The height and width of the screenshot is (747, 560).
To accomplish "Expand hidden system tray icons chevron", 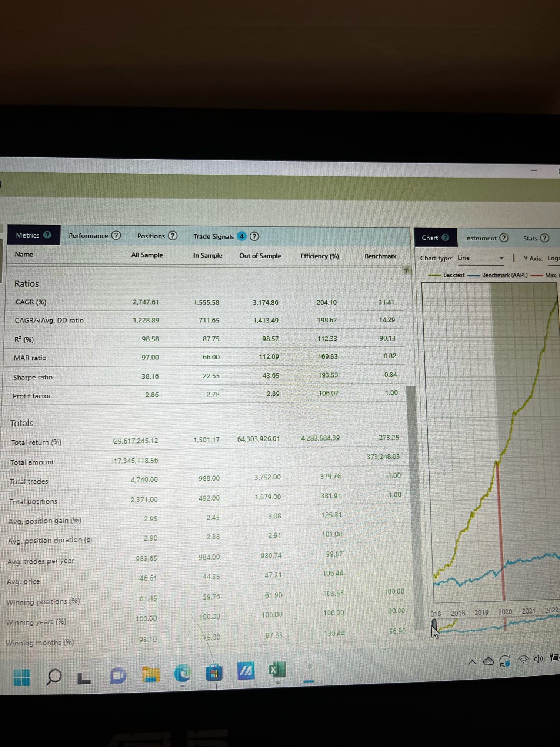I will point(472,662).
